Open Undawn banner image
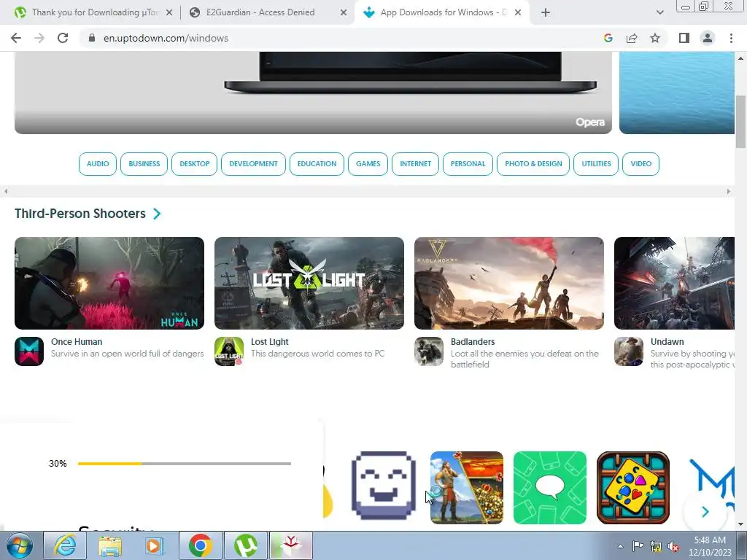Image resolution: width=747 pixels, height=560 pixels. 674,284
